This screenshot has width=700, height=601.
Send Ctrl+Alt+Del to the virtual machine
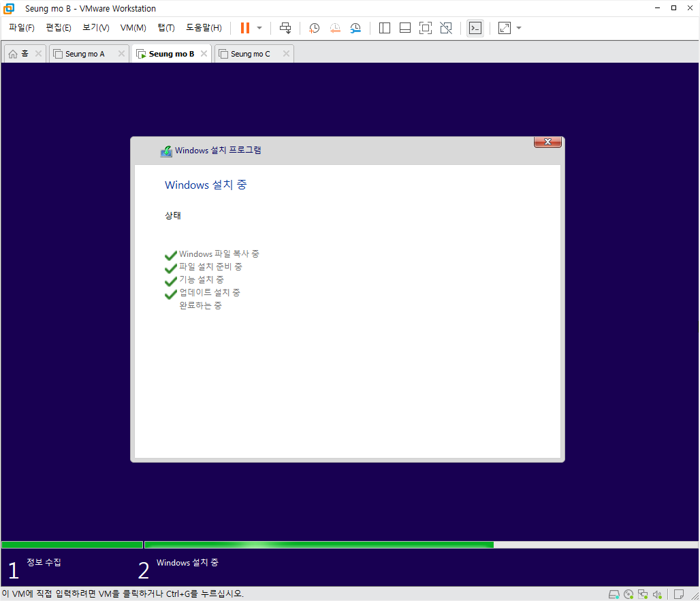(285, 28)
